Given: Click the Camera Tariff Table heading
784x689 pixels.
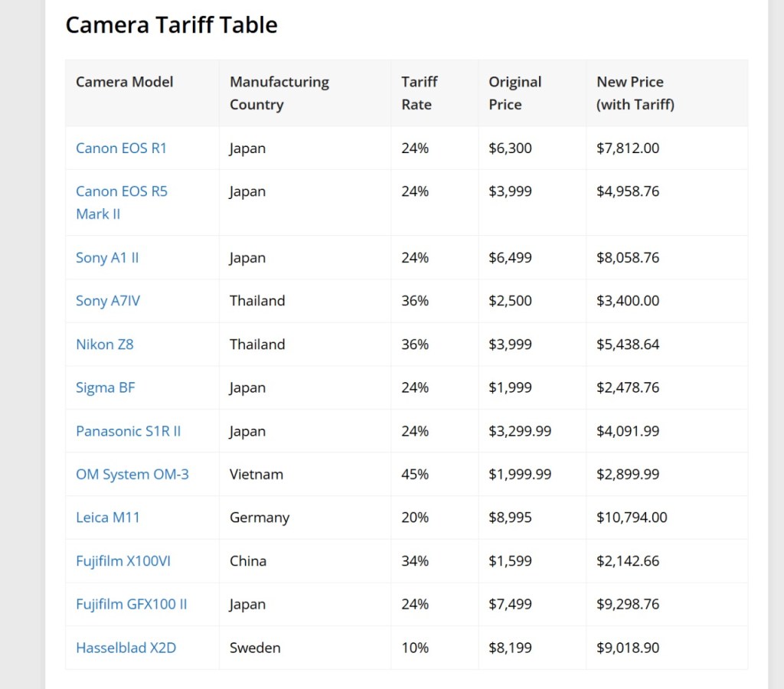Looking at the screenshot, I should [x=171, y=25].
